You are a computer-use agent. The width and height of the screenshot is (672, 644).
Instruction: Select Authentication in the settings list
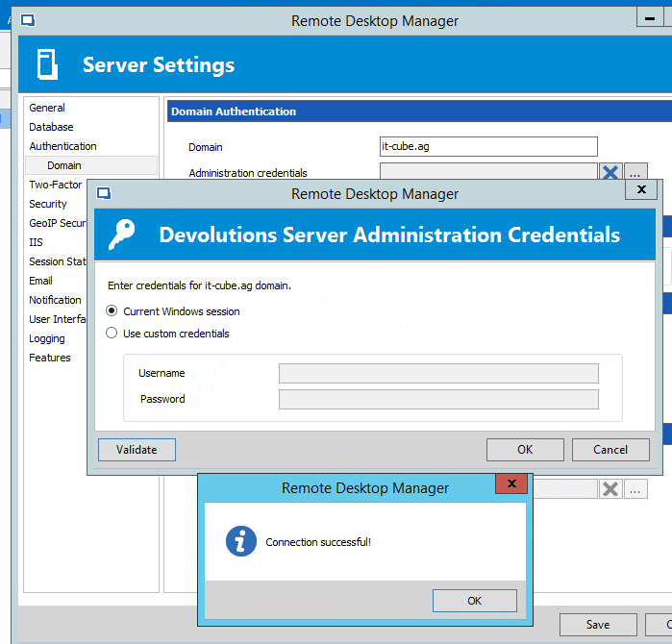pyautogui.click(x=63, y=146)
